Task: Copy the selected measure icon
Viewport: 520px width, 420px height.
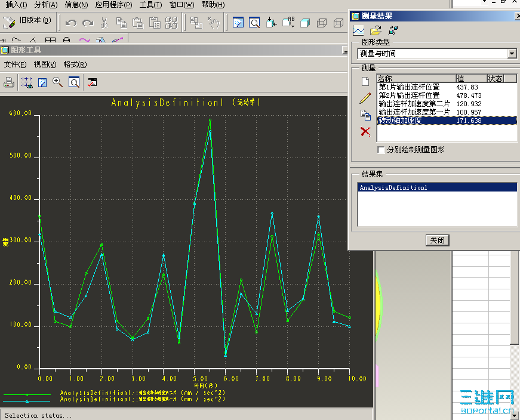Action: (x=365, y=115)
